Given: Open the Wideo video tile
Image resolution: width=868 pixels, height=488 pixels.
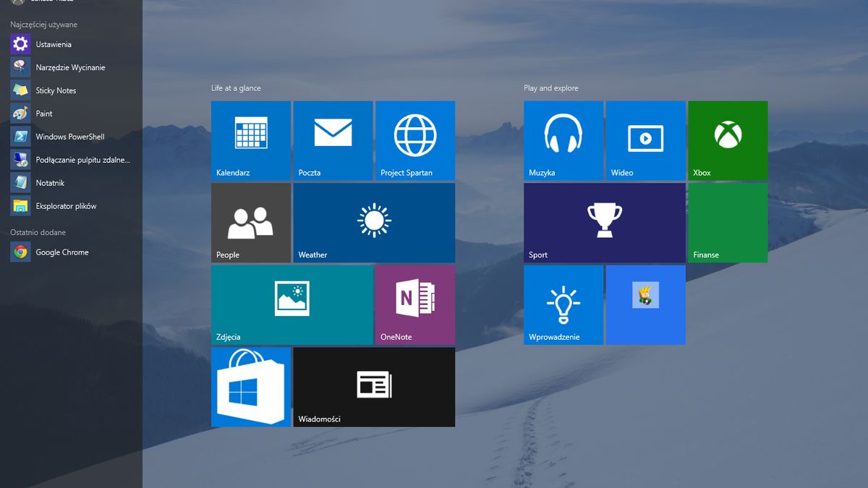Looking at the screenshot, I should (x=646, y=141).
